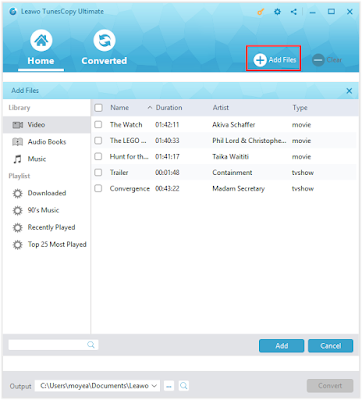Click the Leawo TunesCopy app logo
Viewport: 362px width, 400px height.
(13, 12)
